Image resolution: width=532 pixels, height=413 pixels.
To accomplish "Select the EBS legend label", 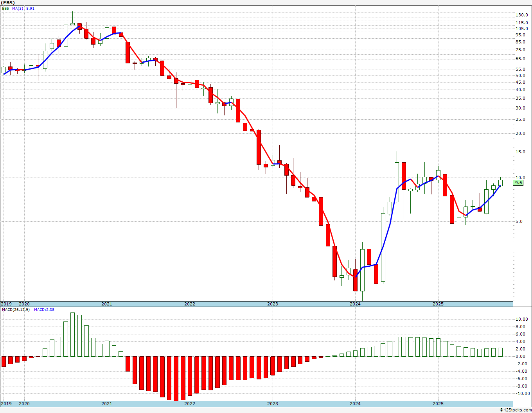I will coord(5,8).
